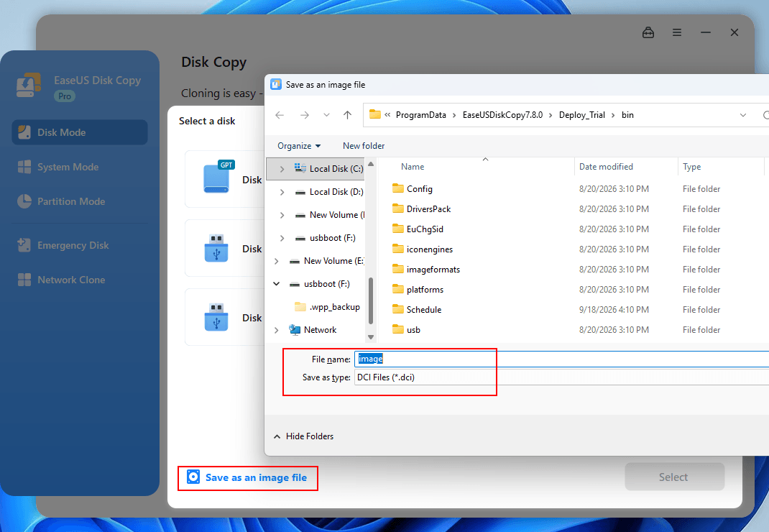Select the third USB disk icon
Screen dimensions: 769x532
216,317
